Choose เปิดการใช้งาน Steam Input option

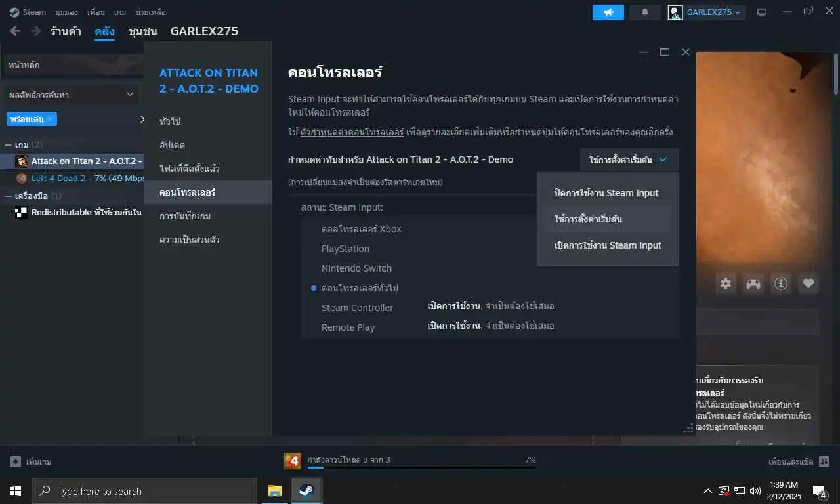(x=606, y=245)
